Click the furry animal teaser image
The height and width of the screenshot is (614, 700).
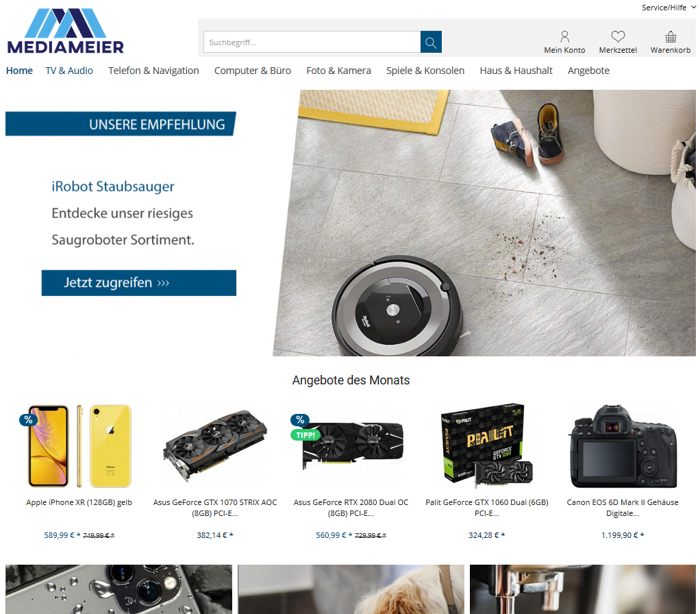pyautogui.click(x=351, y=589)
